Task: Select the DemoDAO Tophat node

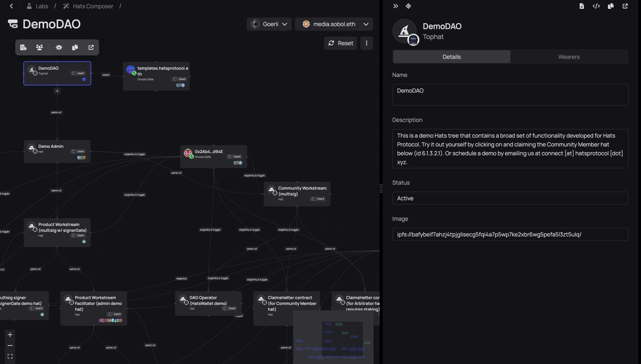Action: click(x=57, y=73)
